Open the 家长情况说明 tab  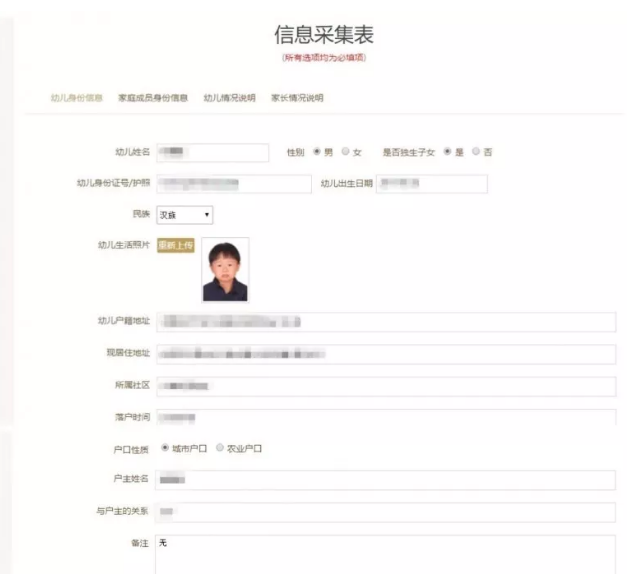297,98
